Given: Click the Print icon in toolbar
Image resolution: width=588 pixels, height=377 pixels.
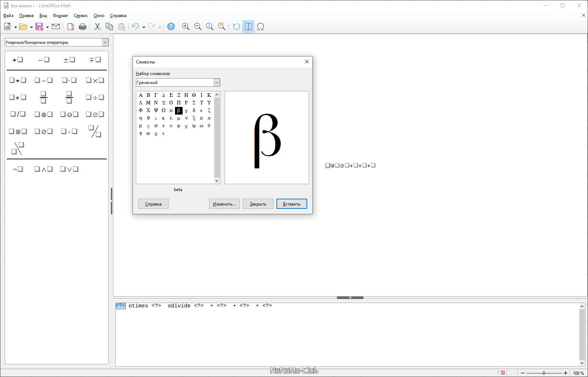Looking at the screenshot, I should click(x=83, y=26).
